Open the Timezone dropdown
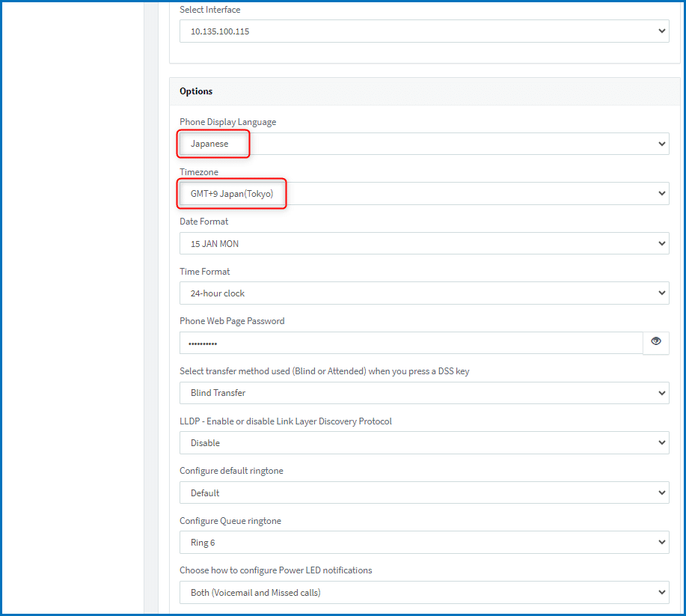 pyautogui.click(x=424, y=194)
